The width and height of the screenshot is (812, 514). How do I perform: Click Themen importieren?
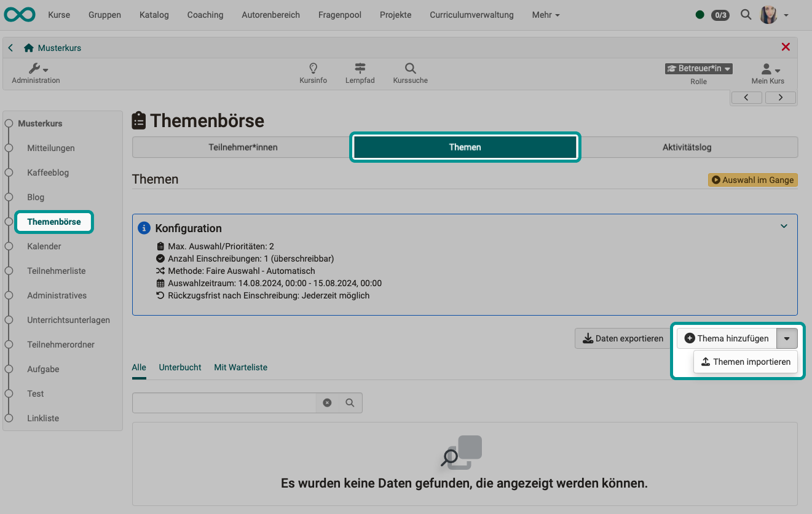pyautogui.click(x=745, y=362)
